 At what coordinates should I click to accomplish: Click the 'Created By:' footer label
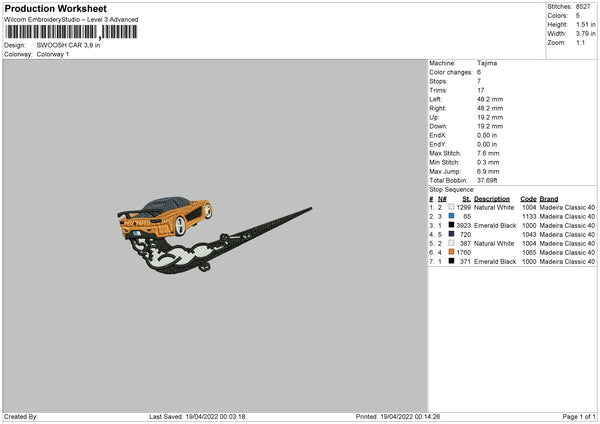click(21, 417)
